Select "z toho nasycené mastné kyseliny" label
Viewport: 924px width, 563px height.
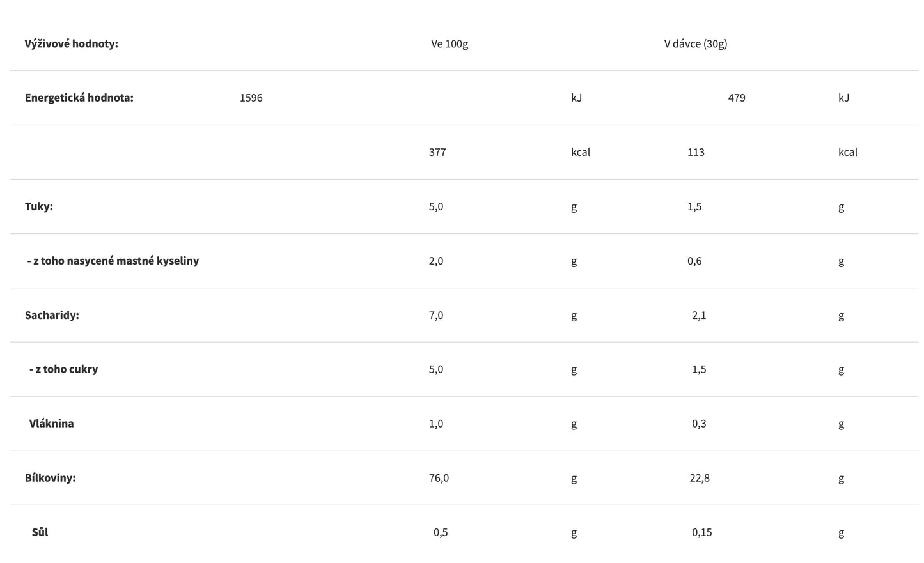click(115, 261)
